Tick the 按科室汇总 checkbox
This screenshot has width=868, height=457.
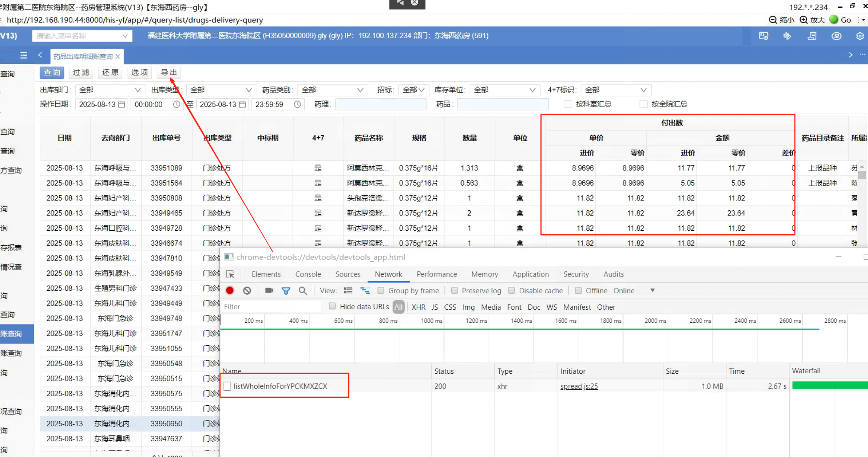(x=567, y=104)
